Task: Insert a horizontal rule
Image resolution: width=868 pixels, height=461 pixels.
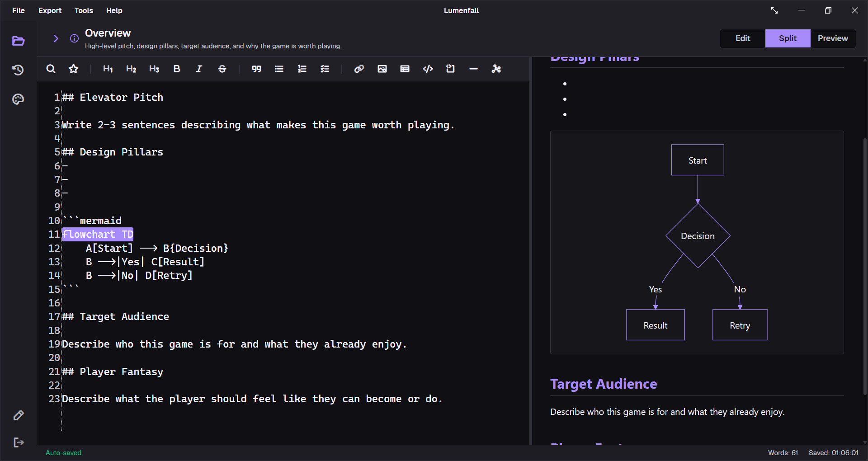Action: (473, 69)
